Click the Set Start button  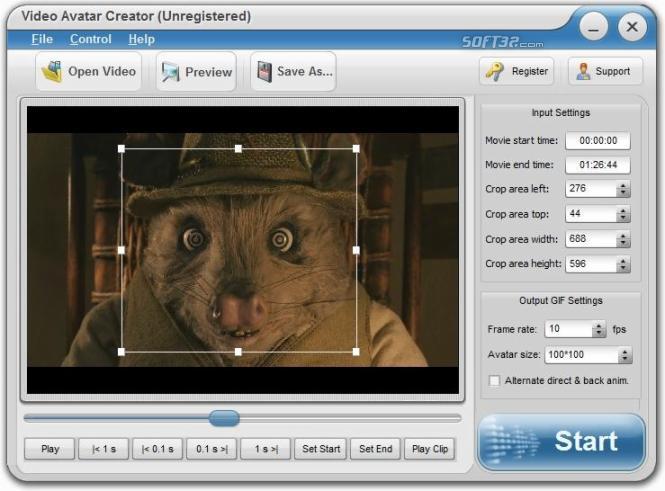321,449
